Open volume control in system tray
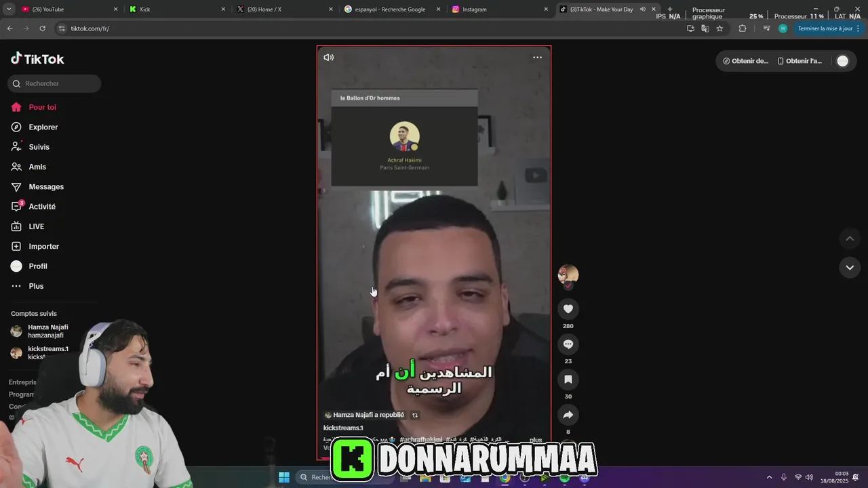Screen dimensions: 868x488 pos(809,477)
